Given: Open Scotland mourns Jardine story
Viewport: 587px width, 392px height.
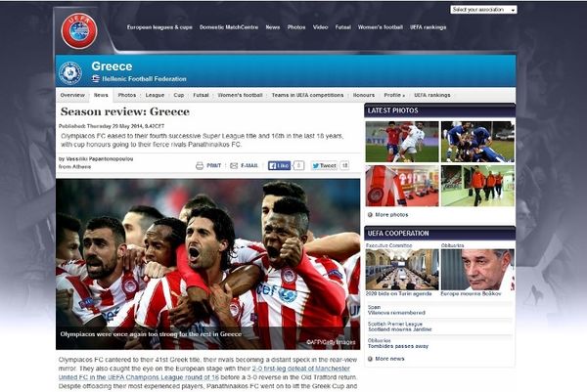Looking at the screenshot, I should (400, 329).
